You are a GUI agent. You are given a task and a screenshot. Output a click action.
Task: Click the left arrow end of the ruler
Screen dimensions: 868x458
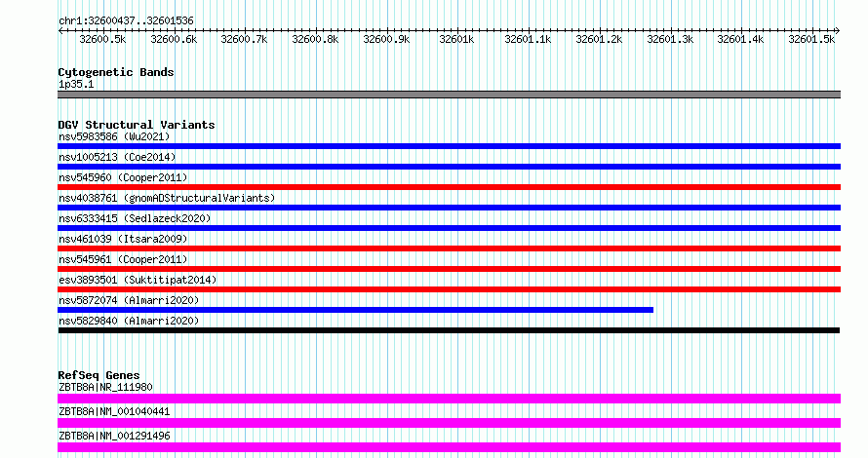60,31
